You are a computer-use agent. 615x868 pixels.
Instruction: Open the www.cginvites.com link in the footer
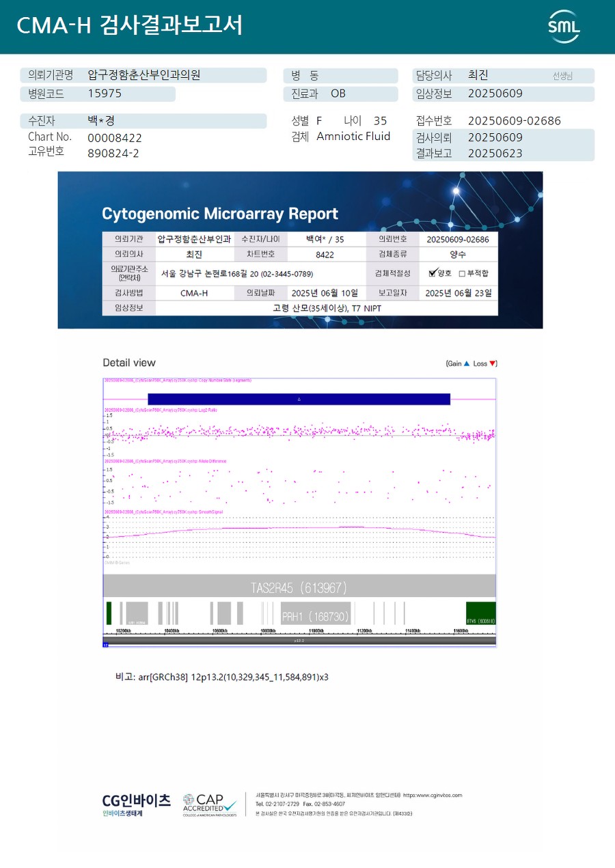(433, 795)
